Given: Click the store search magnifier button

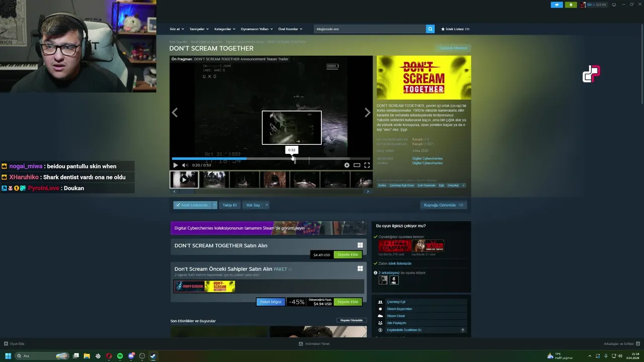Looking at the screenshot, I should coord(430,29).
